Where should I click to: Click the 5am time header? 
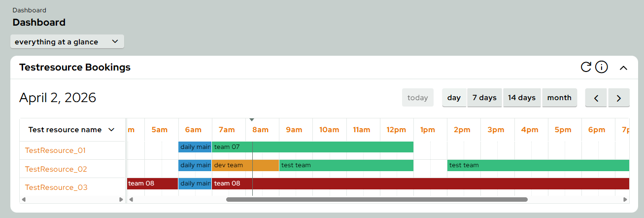[160, 130]
